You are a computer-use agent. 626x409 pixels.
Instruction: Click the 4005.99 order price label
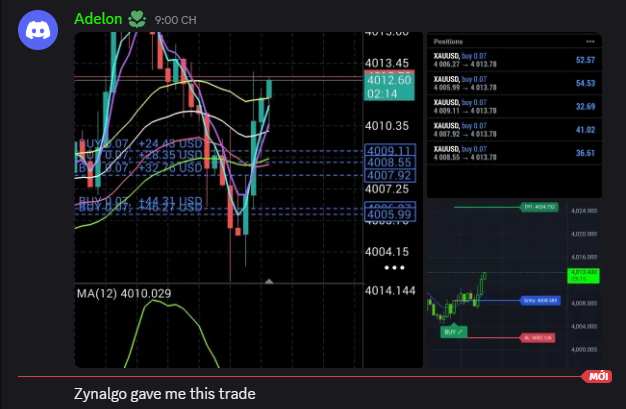point(390,214)
